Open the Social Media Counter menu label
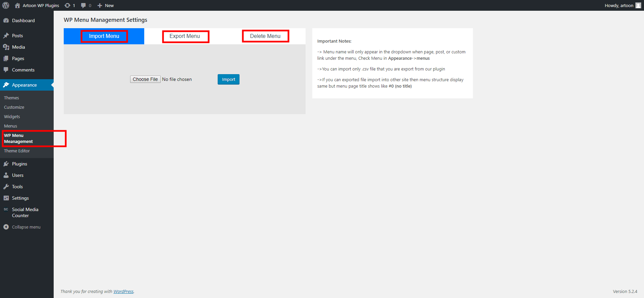The image size is (644, 298). click(x=25, y=212)
